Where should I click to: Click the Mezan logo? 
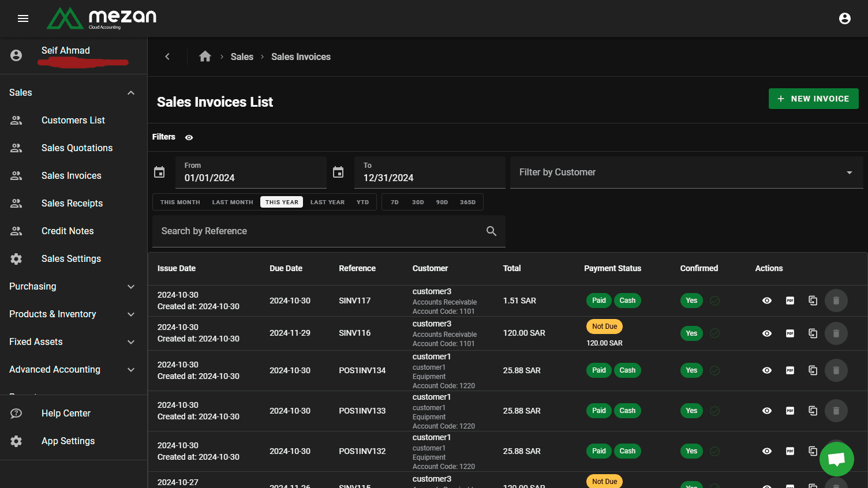pos(102,18)
